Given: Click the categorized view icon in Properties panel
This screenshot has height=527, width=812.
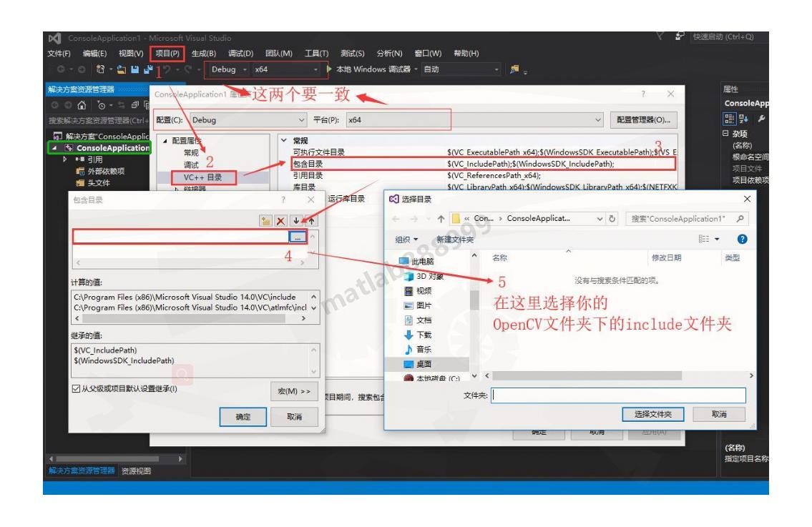Looking at the screenshot, I should click(729, 119).
